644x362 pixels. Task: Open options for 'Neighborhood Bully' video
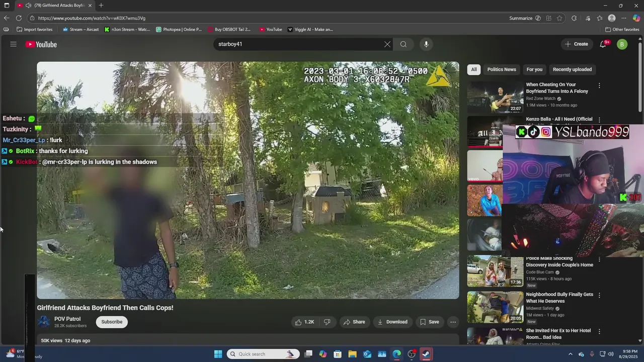coord(599,295)
